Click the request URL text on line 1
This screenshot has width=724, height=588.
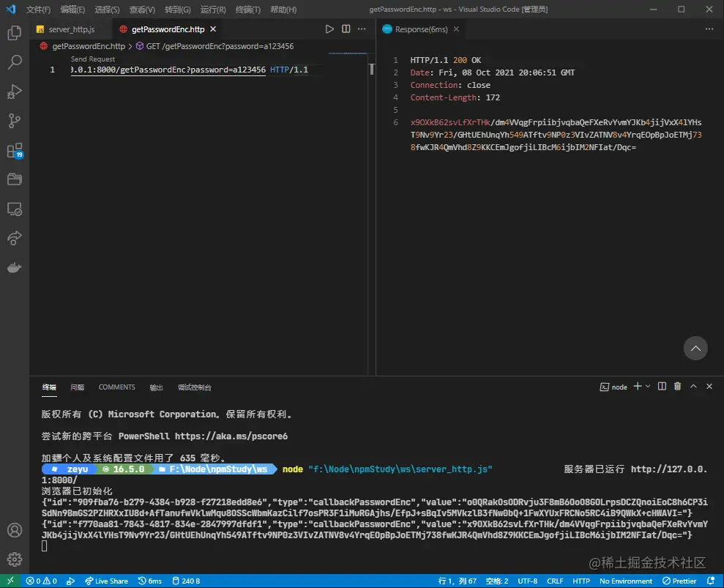168,70
